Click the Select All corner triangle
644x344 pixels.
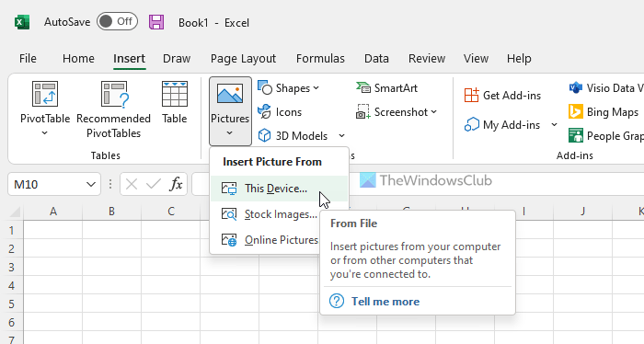pyautogui.click(x=15, y=212)
